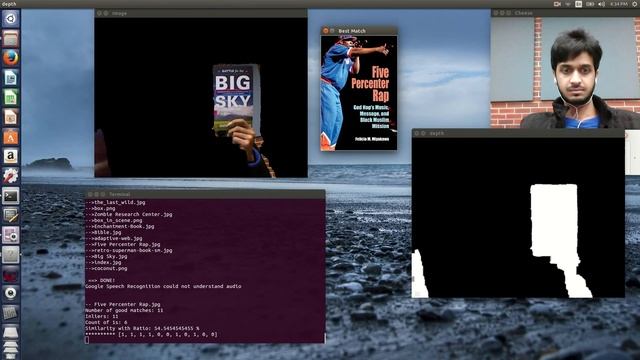Image resolution: width=640 pixels, height=360 pixels.
Task: Open the Wi-Fi network indicator
Action: 568,4
